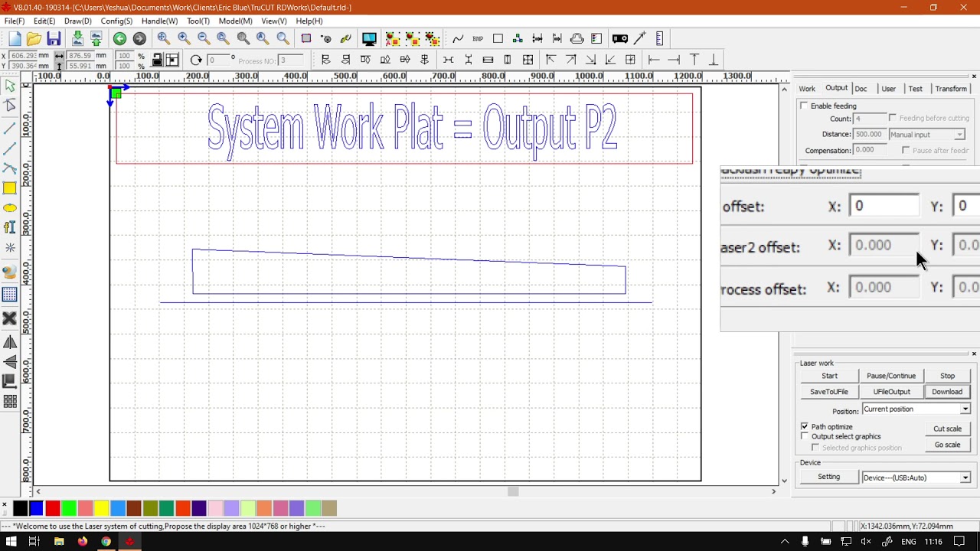Screen dimensions: 980x551
Task: Click the Delete X tool
Action: pyautogui.click(x=10, y=318)
